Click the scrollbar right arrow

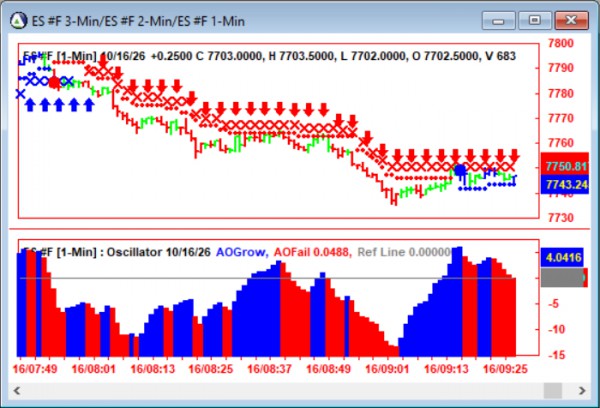tap(582, 391)
